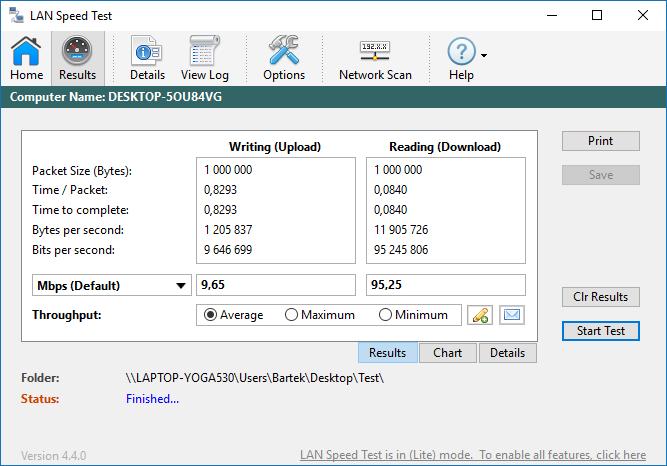
Task: Click the upload Time / Packet value 0,8293
Action: click(220, 190)
